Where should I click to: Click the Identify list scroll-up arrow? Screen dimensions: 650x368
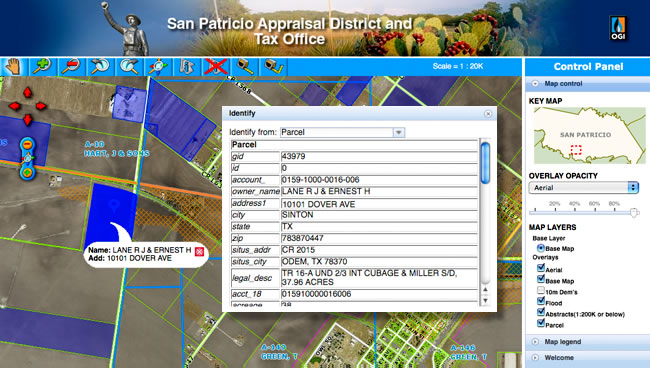click(485, 289)
